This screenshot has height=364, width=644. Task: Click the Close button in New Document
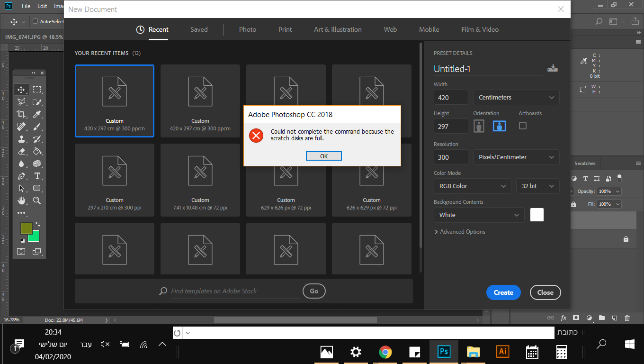pos(546,292)
